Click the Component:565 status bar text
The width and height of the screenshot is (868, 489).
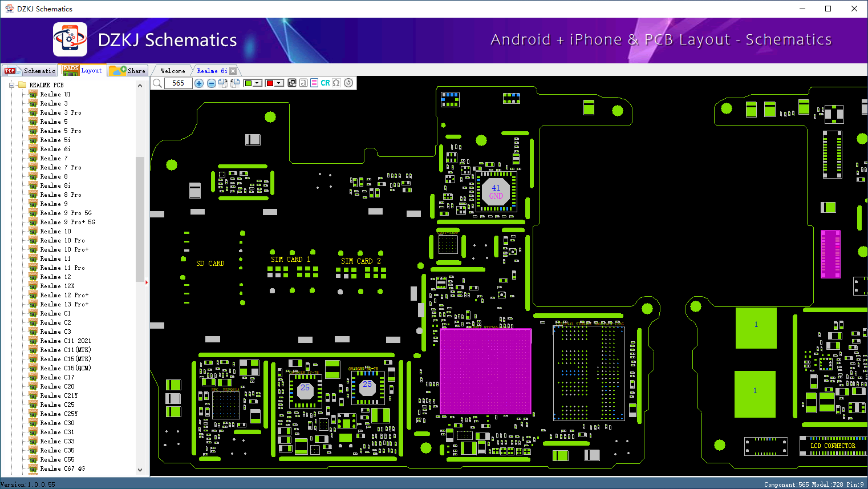(x=786, y=484)
